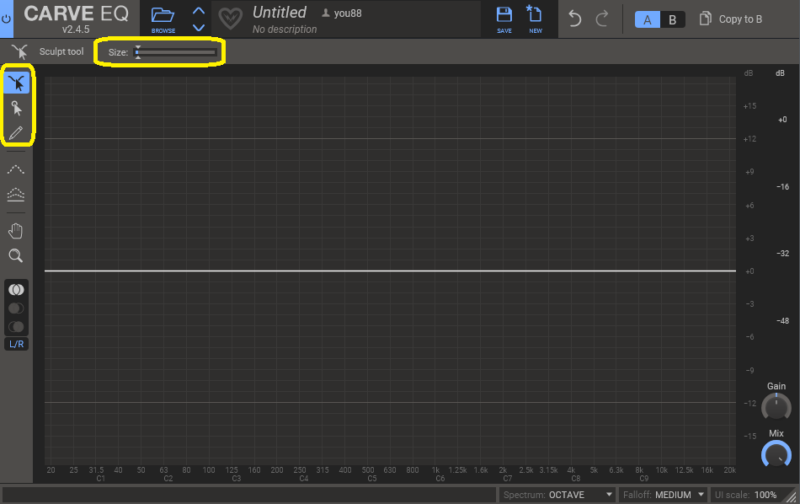The width and height of the screenshot is (800, 504).
Task: Click the dotted peak curve icon
Action: (x=17, y=170)
